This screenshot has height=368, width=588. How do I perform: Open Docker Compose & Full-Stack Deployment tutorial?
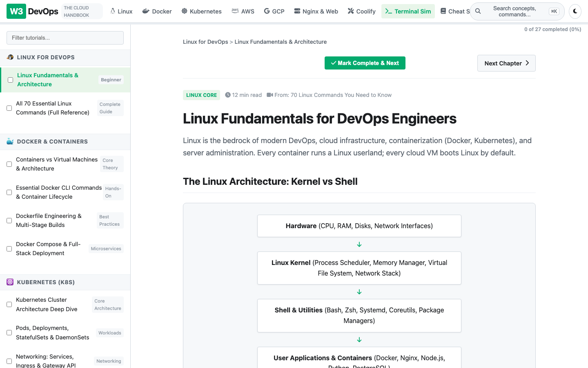point(48,249)
